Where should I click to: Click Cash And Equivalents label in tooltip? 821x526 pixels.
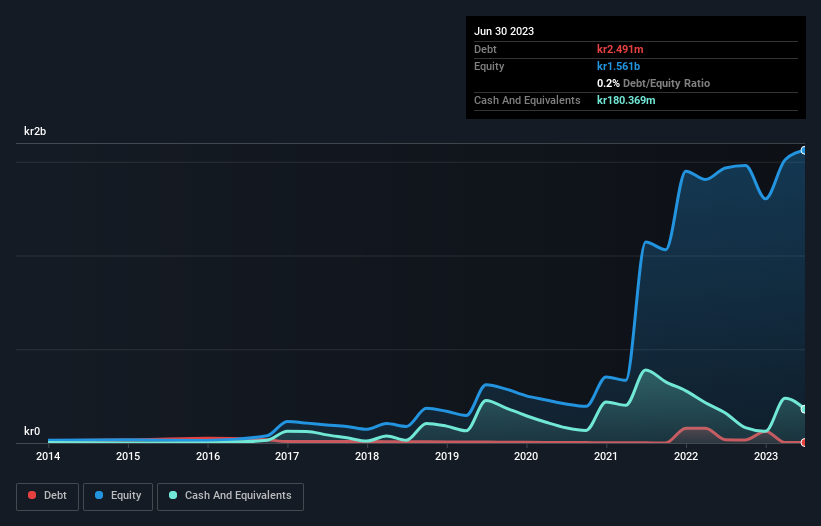tap(527, 100)
